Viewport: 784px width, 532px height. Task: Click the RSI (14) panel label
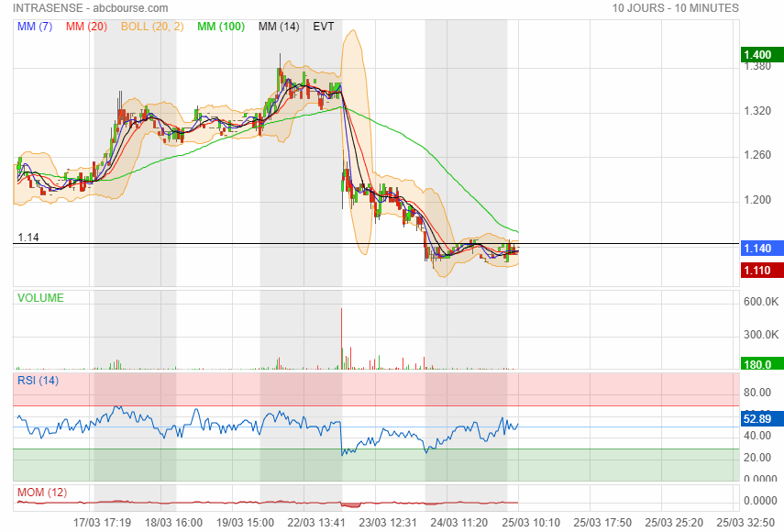(x=38, y=381)
